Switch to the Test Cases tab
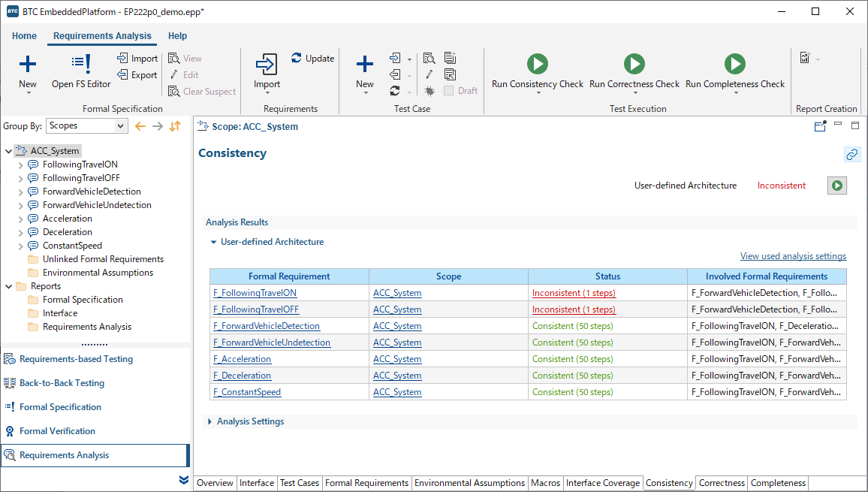This screenshot has height=492, width=868. pyautogui.click(x=300, y=483)
